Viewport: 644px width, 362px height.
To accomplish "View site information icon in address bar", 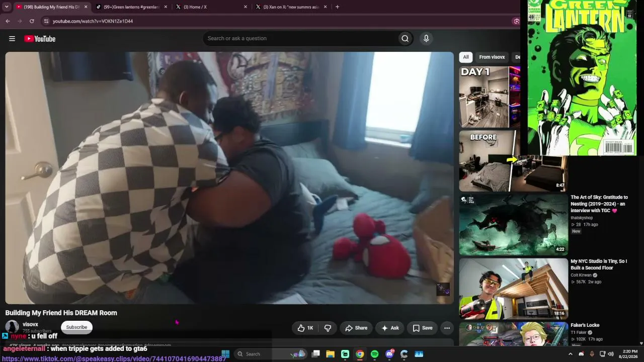I will pyautogui.click(x=46, y=21).
